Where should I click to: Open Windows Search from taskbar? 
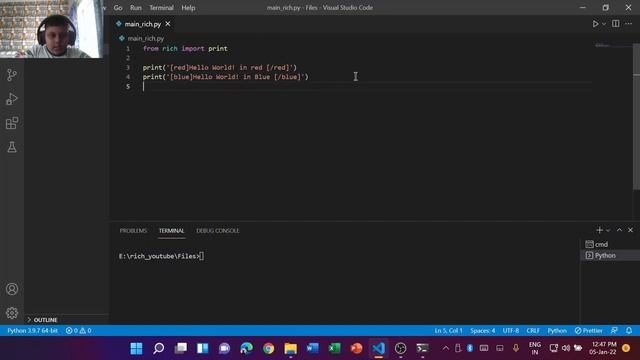(x=158, y=348)
